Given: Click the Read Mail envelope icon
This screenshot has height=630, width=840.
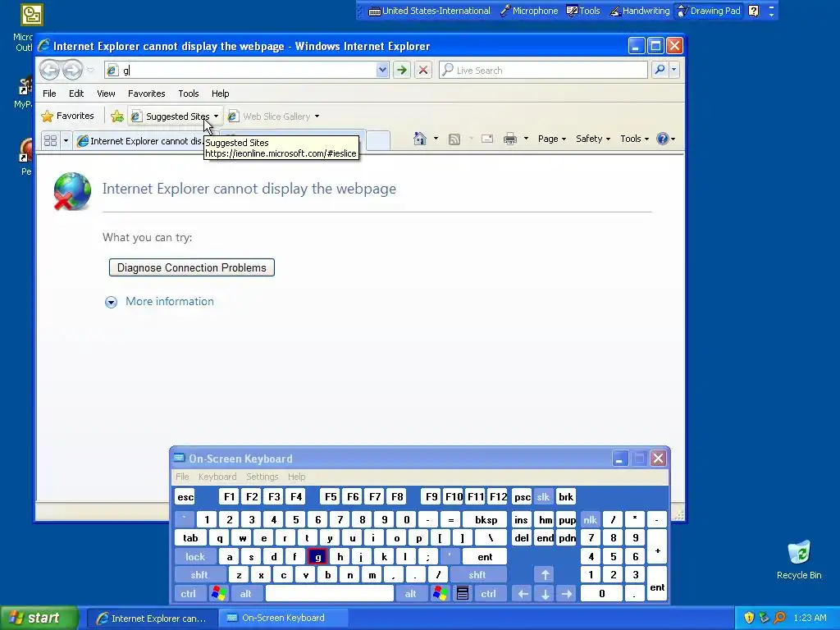Looking at the screenshot, I should pyautogui.click(x=487, y=139).
